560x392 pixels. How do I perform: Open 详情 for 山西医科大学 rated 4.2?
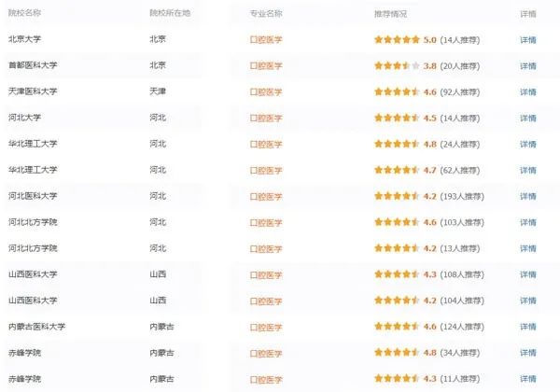[528, 301]
